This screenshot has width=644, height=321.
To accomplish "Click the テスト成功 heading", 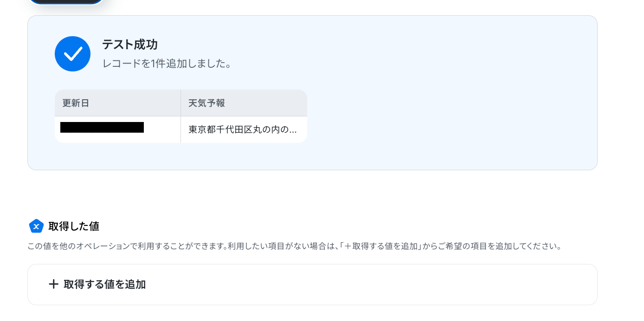I will click(x=130, y=45).
